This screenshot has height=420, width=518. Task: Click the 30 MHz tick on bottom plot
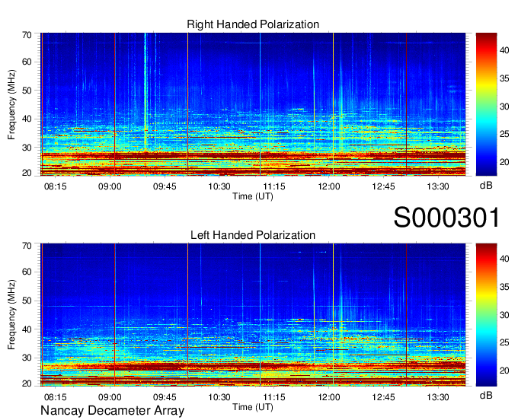27,358
